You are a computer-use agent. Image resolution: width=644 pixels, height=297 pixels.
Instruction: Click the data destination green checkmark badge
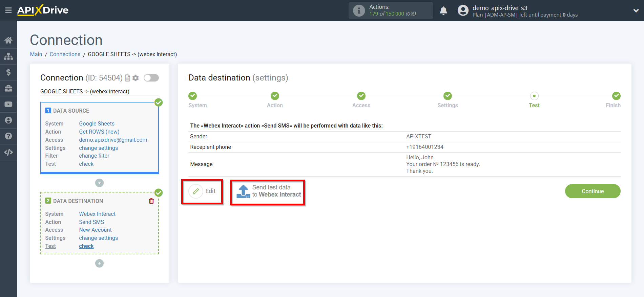click(159, 193)
